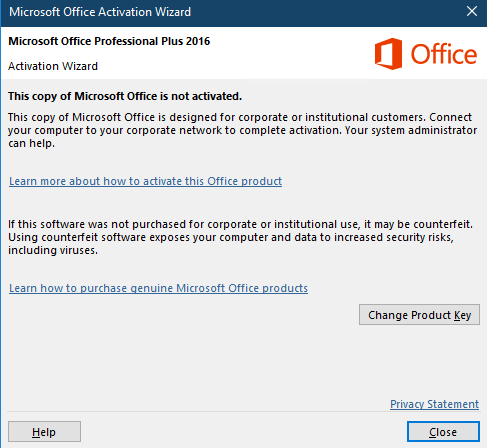This screenshot has width=487, height=448.
Task: Click the words 'including viruses.'
Action: (53, 250)
